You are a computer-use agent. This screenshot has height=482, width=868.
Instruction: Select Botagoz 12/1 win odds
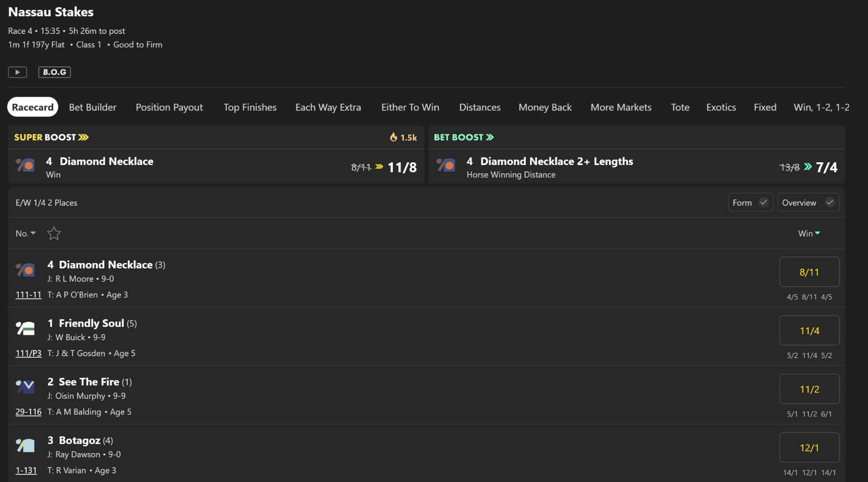tap(809, 448)
